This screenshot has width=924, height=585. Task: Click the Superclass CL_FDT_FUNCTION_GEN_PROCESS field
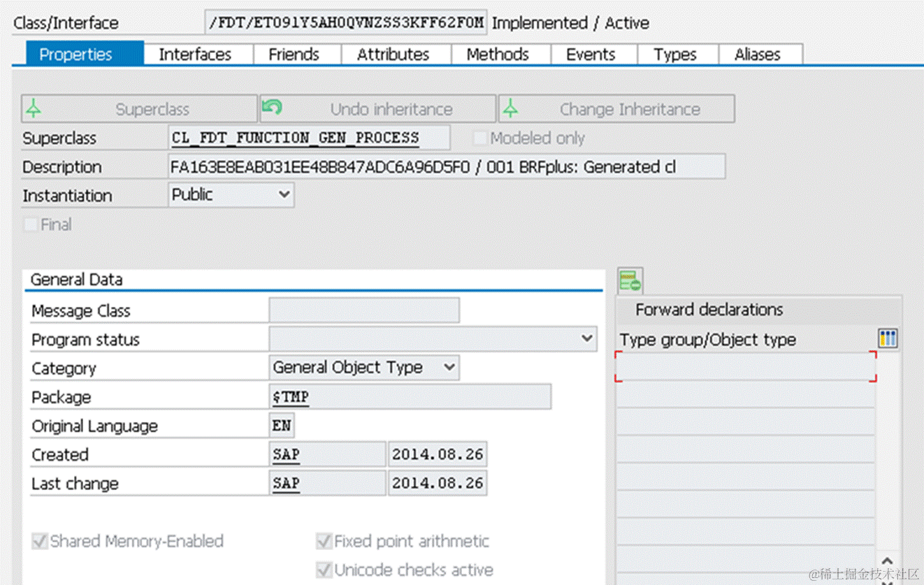[x=310, y=138]
